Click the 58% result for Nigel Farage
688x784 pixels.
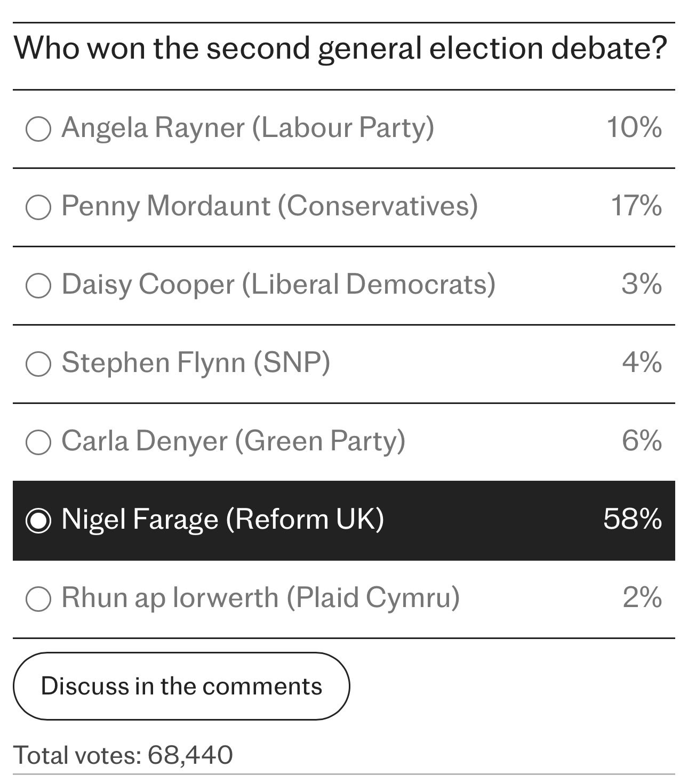click(x=633, y=519)
